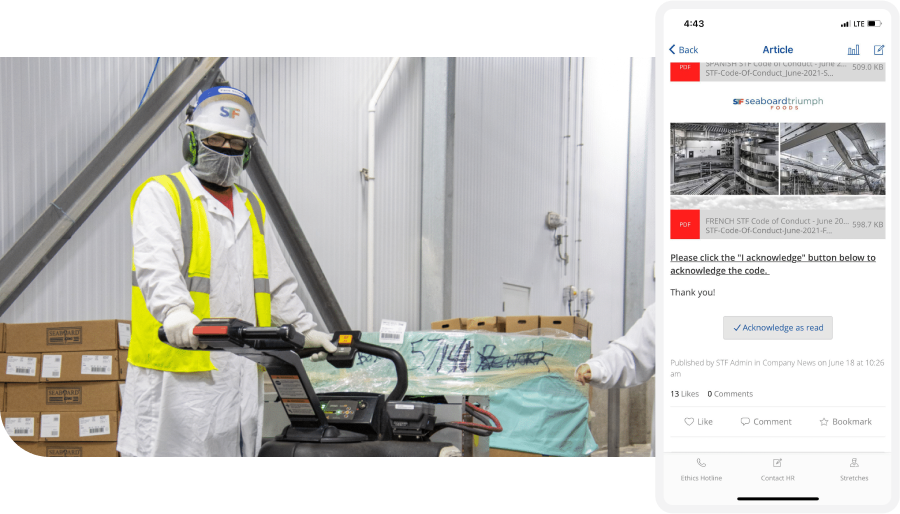
Task: Like the article with heart icon
Action: coord(698,422)
